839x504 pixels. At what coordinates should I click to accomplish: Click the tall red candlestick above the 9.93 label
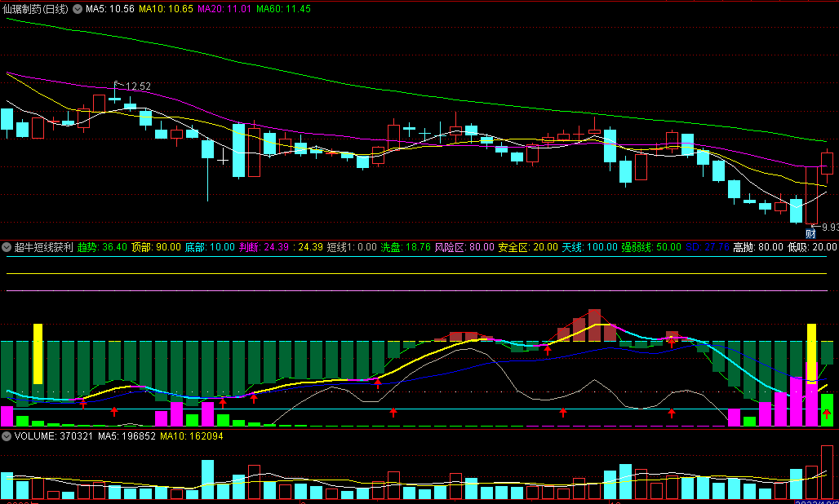point(812,195)
